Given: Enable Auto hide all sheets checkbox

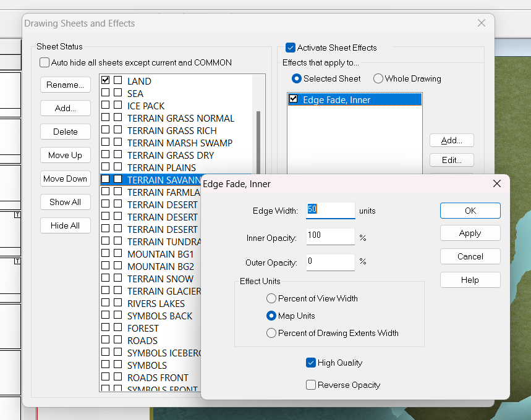Looking at the screenshot, I should tap(45, 62).
